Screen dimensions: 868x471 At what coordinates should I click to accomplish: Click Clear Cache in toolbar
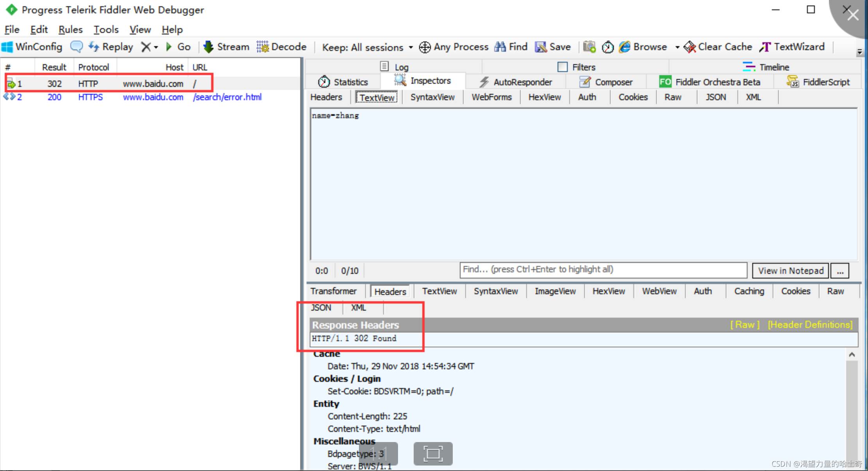(718, 47)
